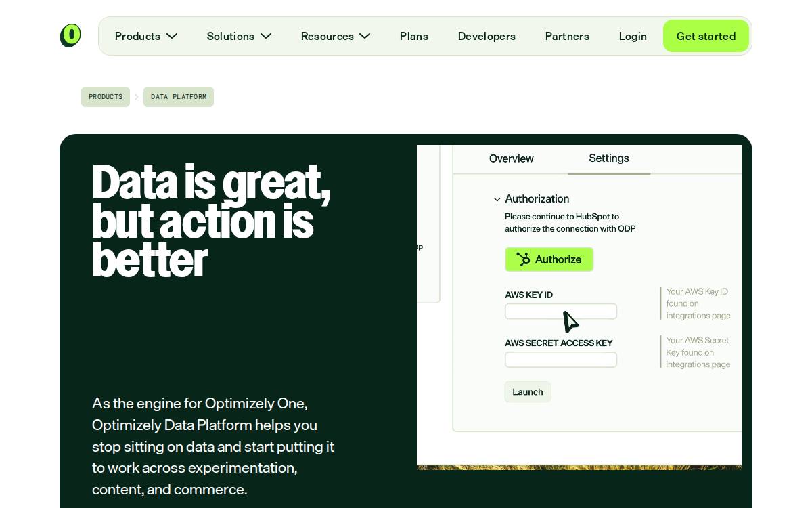Focus the AWS Key ID field
Image resolution: width=812 pixels, height=508 pixels.
click(x=561, y=312)
